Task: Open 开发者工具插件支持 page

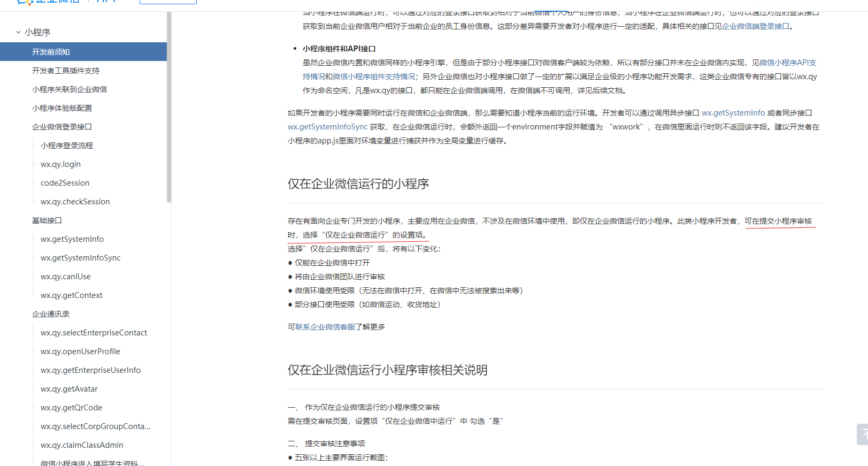Action: click(66, 71)
